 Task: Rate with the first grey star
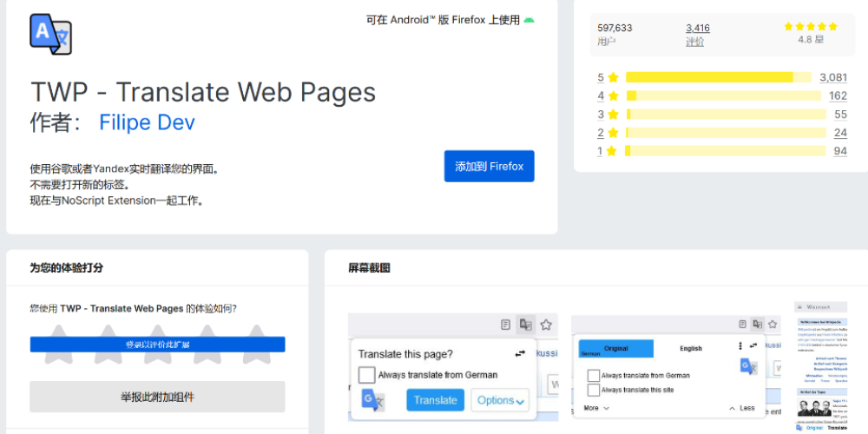click(59, 345)
